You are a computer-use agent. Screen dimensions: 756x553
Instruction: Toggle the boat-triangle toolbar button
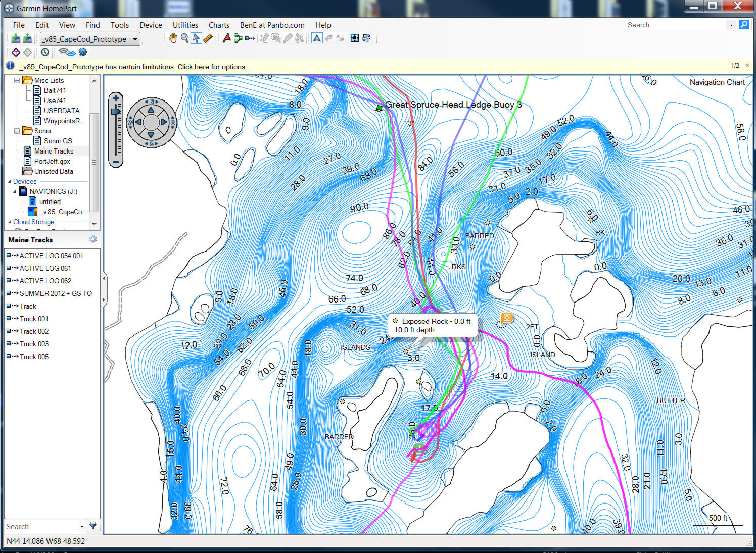click(x=317, y=38)
